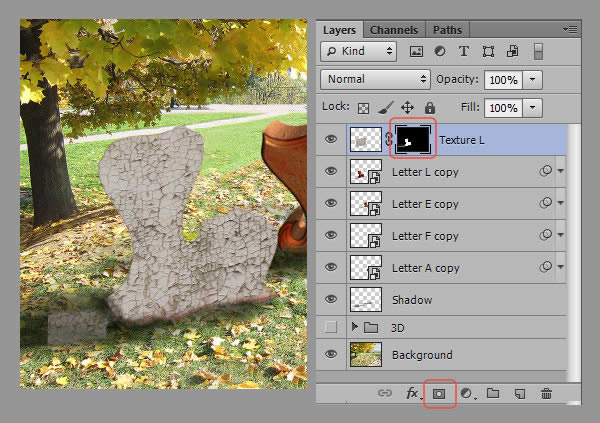Screen dimensions: 600x423
Task: Open the Opacity slider arrow
Action: (x=533, y=79)
